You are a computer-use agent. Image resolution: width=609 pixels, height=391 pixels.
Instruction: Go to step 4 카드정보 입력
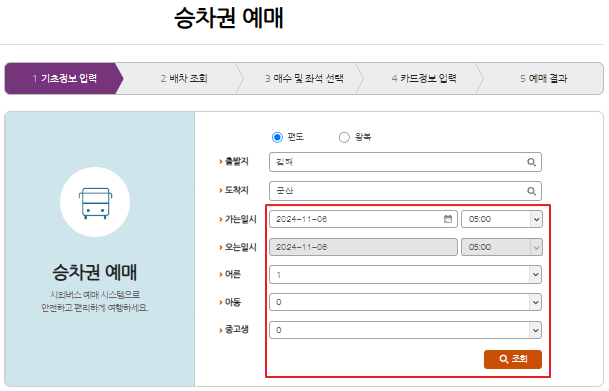point(424,78)
